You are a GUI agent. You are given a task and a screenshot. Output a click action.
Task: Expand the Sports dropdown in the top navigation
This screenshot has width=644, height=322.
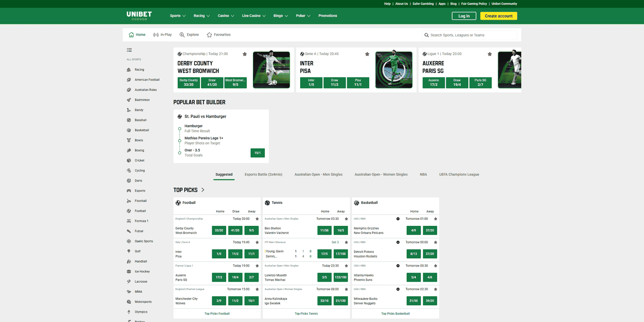click(177, 15)
